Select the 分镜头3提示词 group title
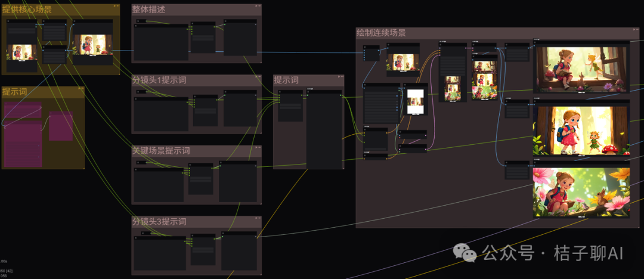Screen dimensions: 644x279 pyautogui.click(x=159, y=222)
